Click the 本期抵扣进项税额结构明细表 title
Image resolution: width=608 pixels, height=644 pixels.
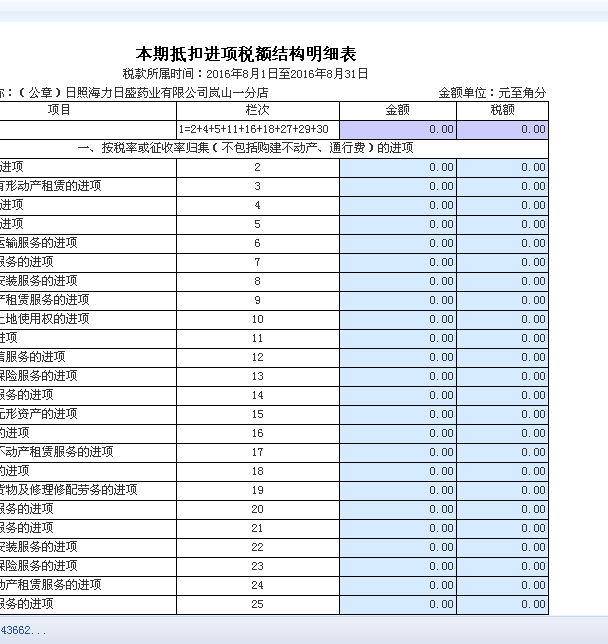(246, 54)
